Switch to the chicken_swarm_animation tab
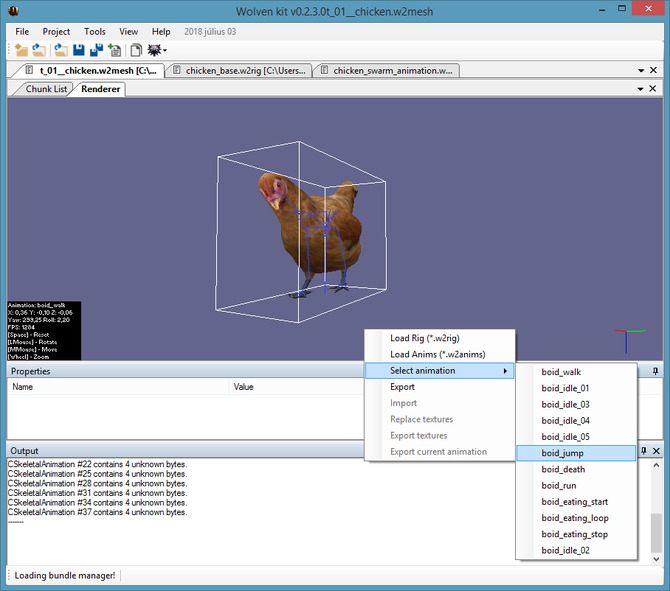The height and width of the screenshot is (591, 670). [x=387, y=71]
